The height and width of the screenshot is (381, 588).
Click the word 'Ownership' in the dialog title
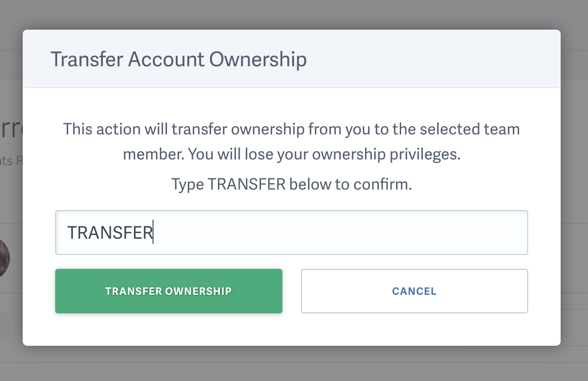pyautogui.click(x=258, y=60)
